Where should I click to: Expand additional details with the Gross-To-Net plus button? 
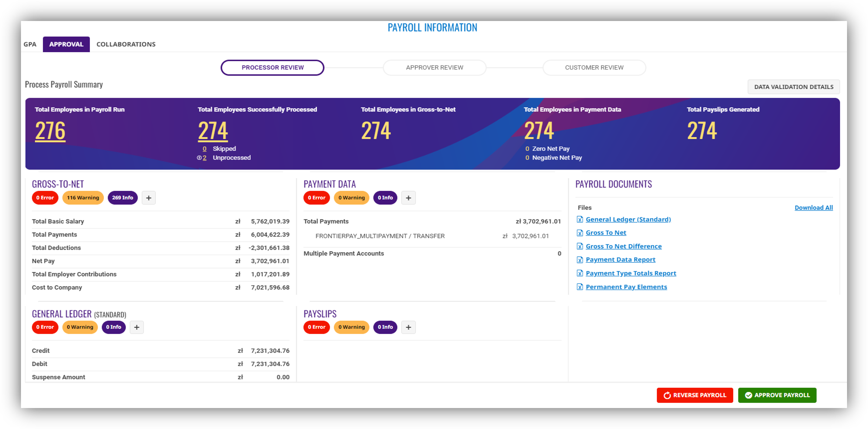point(148,198)
